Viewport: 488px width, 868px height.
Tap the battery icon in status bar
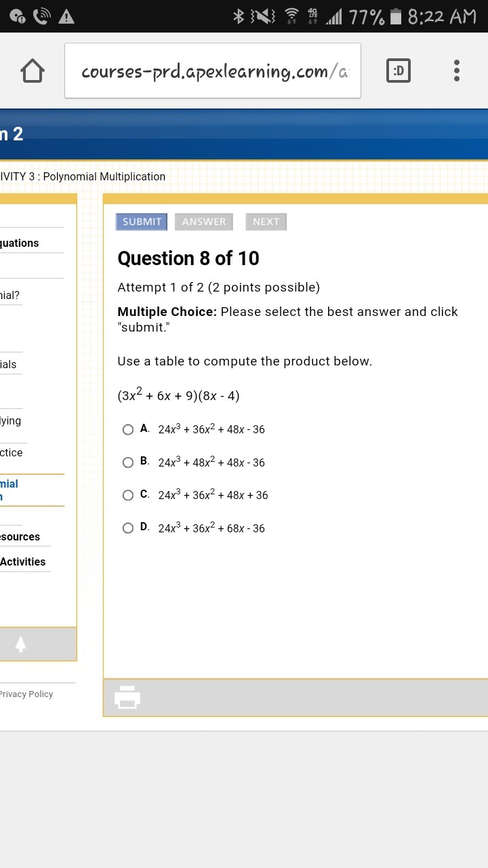click(396, 16)
